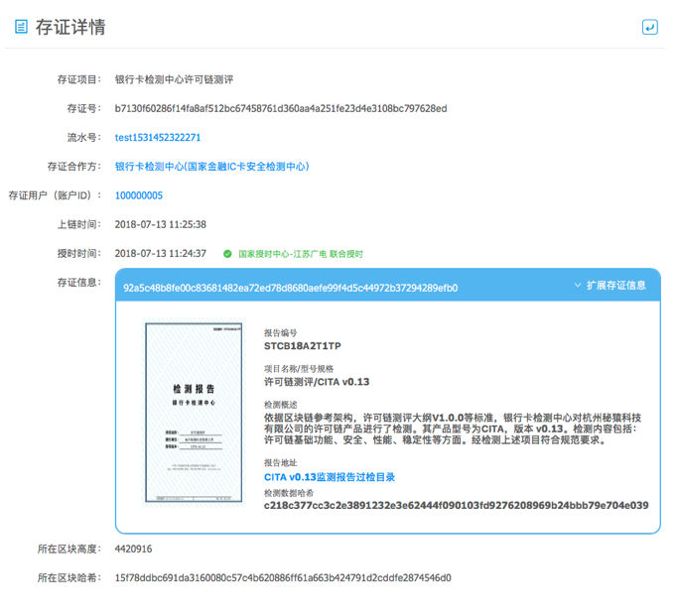Click the 上链时间 value 2018-07-13 11:25:38
Screen dimensions: 673x616
161,225
